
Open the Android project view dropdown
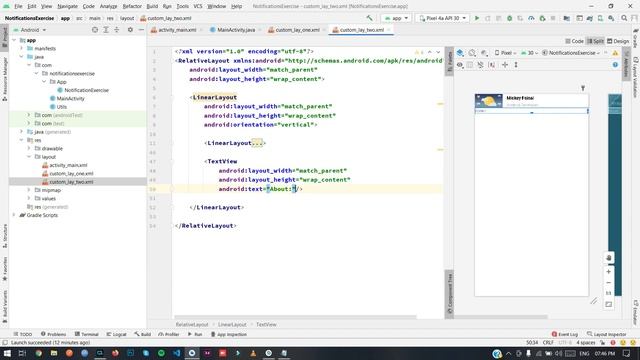[30, 30]
